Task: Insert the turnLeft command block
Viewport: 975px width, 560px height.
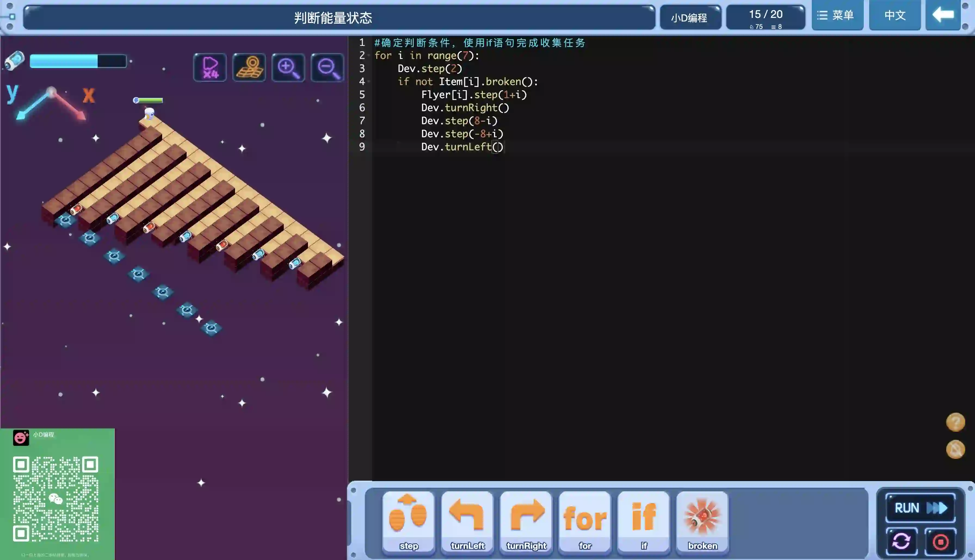Action: 467,522
